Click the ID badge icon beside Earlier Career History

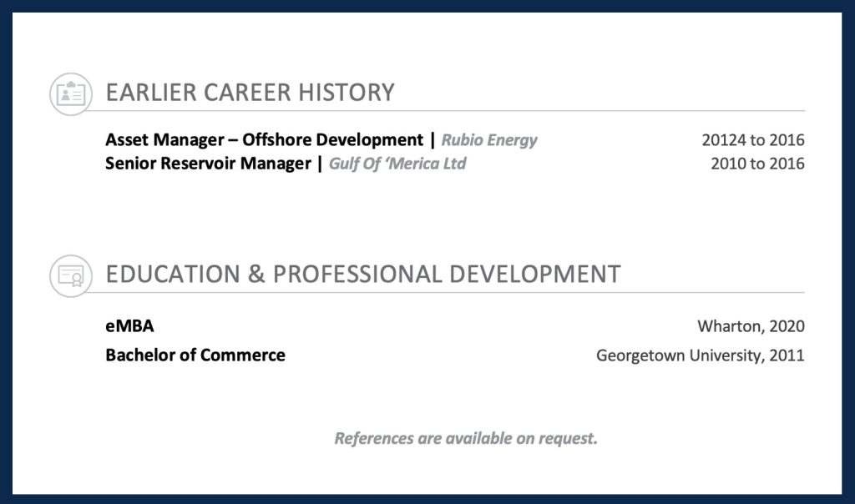click(x=70, y=93)
